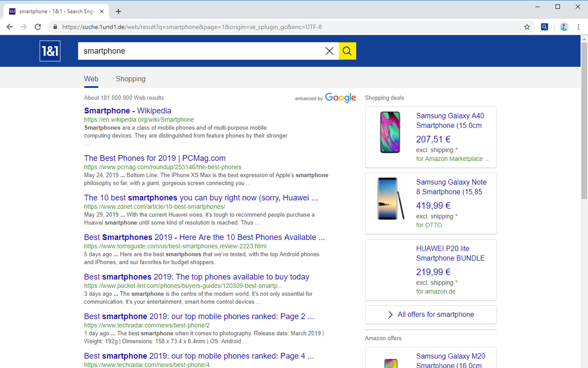588x368 pixels.
Task: Click the for OTTO seller text
Action: [x=429, y=225]
